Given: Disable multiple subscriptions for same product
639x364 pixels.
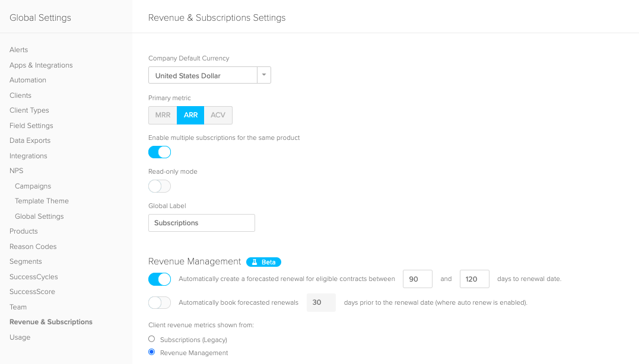Looking at the screenshot, I should click(x=160, y=152).
